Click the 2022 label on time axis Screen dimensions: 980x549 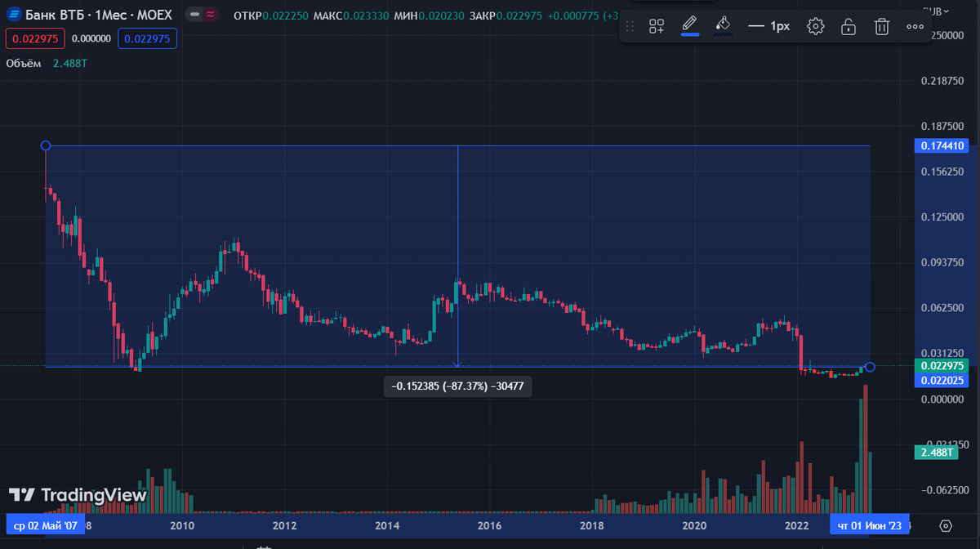pos(797,525)
